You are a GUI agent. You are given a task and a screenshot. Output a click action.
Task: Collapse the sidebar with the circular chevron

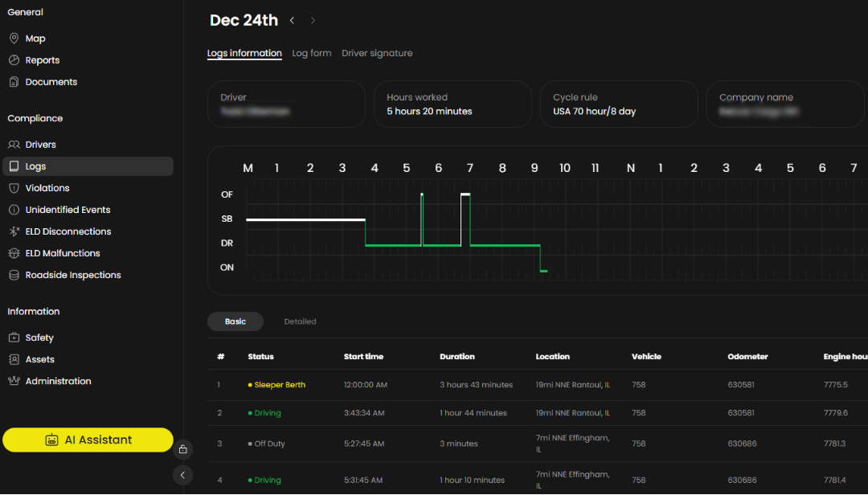(182, 475)
